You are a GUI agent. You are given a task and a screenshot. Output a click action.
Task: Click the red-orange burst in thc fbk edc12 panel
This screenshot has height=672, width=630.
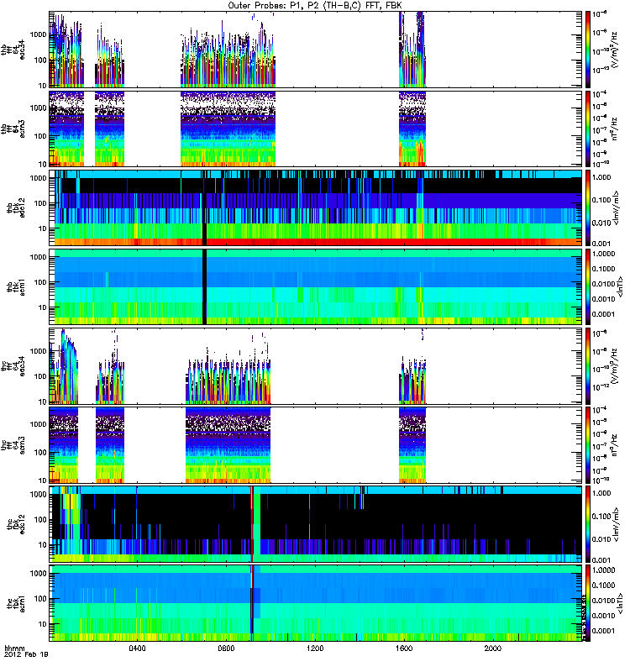[x=252, y=524]
